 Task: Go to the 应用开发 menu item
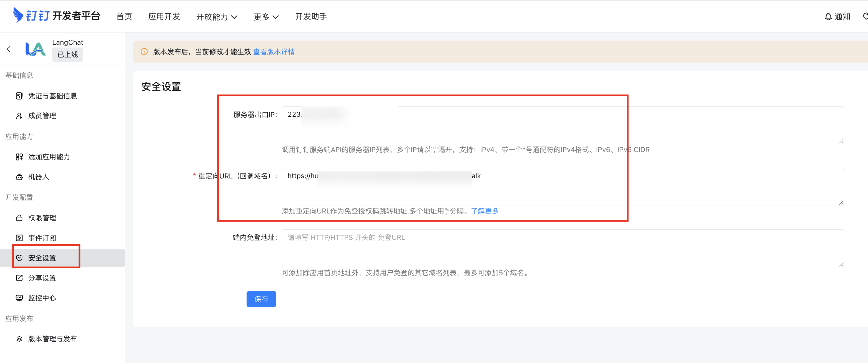pyautogui.click(x=164, y=16)
